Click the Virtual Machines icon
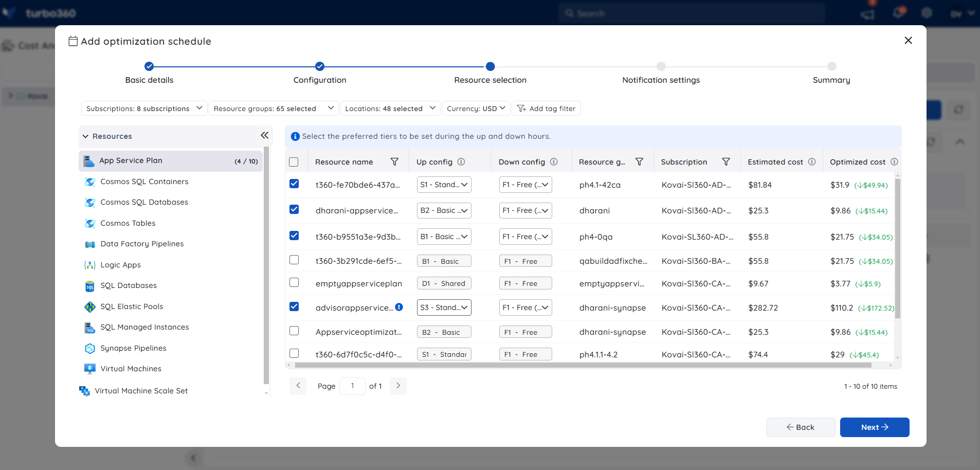980x470 pixels. 90,369
